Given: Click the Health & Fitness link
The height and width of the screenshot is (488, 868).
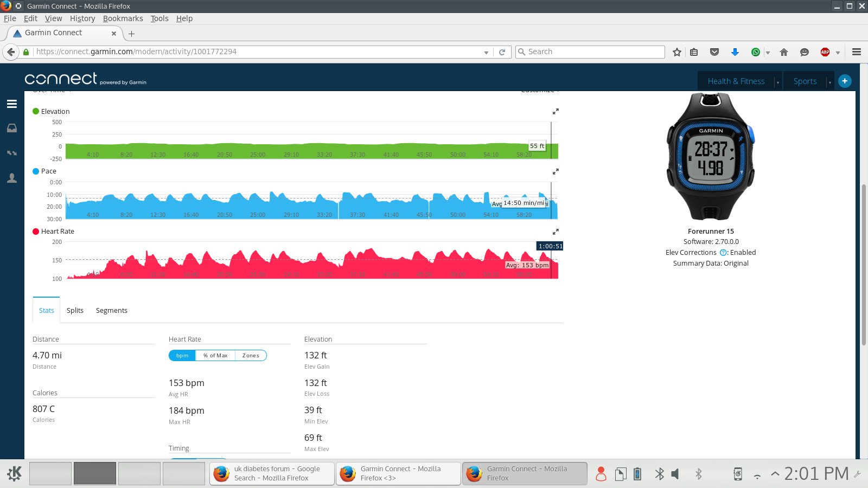Looking at the screenshot, I should coord(736,81).
